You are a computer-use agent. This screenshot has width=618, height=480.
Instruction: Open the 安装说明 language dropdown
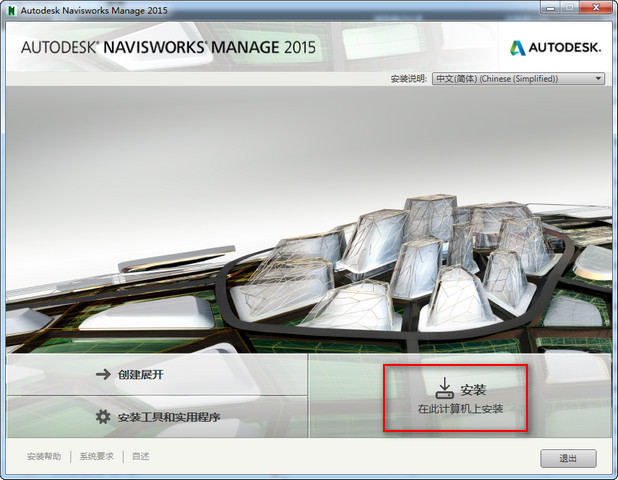click(x=518, y=78)
